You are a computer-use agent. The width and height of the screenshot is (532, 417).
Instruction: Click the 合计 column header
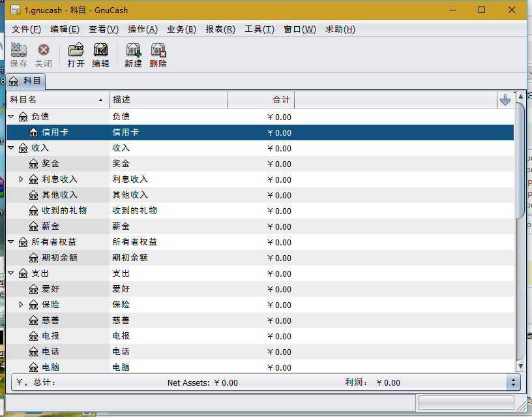(261, 100)
